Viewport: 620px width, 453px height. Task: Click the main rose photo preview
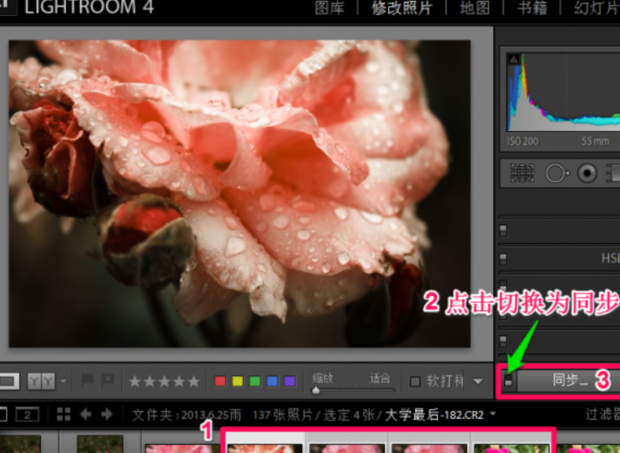coord(240,194)
